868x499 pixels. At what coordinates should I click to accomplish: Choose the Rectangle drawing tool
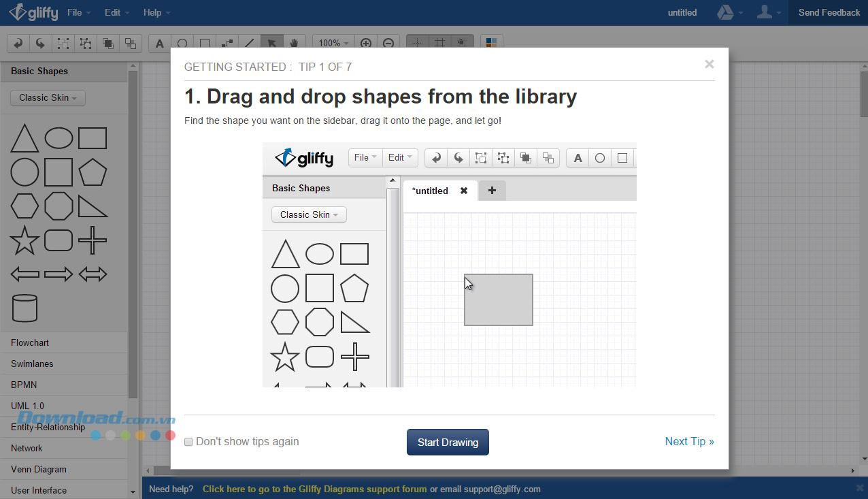(204, 43)
